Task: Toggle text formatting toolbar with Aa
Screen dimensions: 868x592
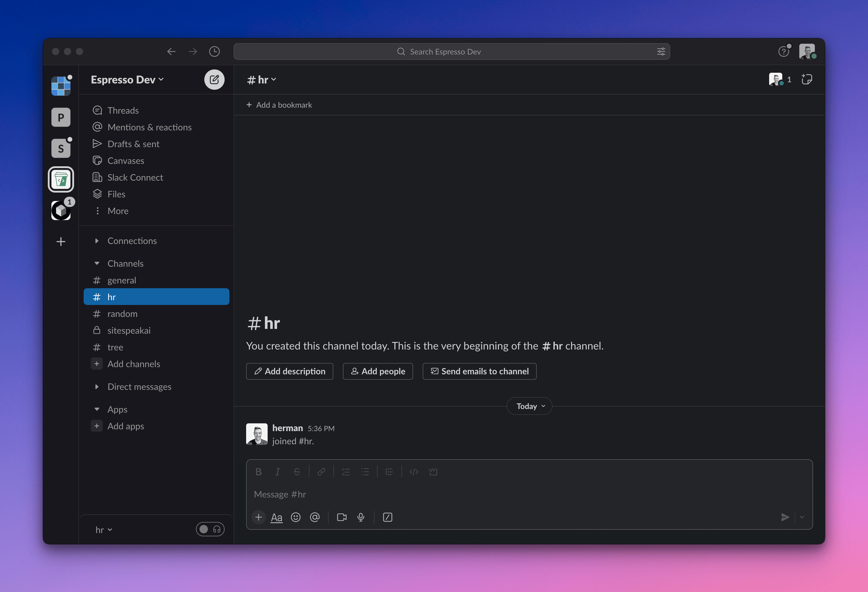Action: pos(276,517)
